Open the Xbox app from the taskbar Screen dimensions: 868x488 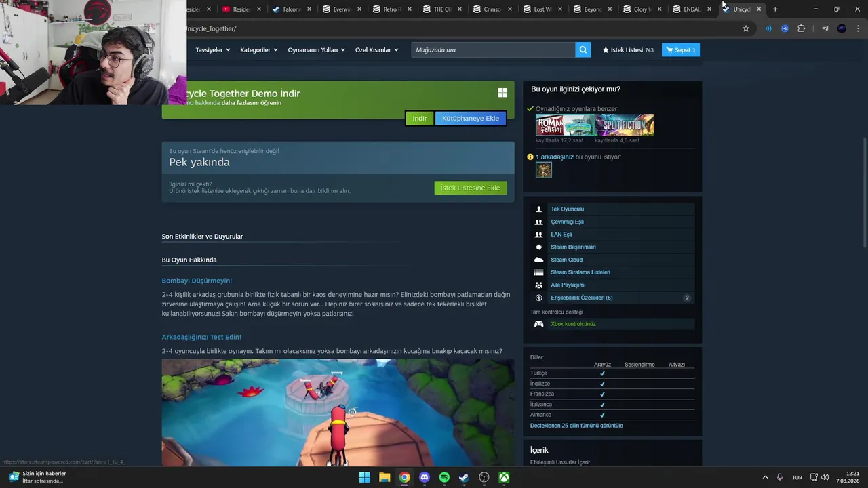(x=505, y=477)
